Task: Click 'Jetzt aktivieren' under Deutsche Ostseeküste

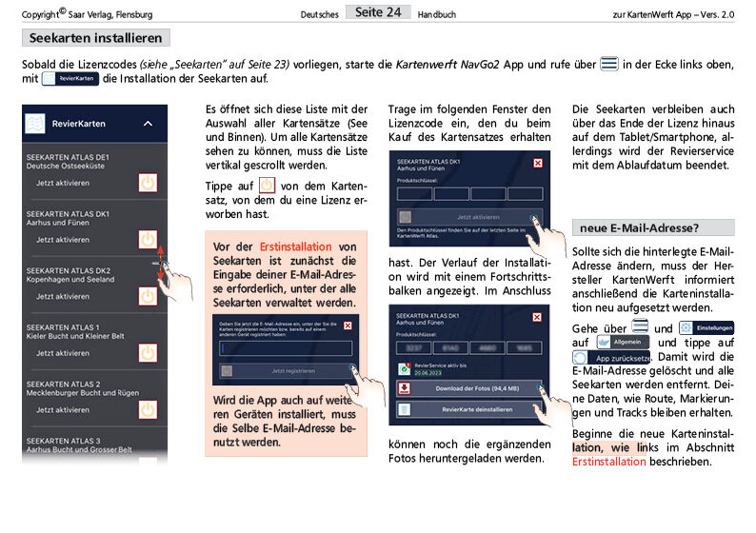Action: pyautogui.click(x=63, y=183)
